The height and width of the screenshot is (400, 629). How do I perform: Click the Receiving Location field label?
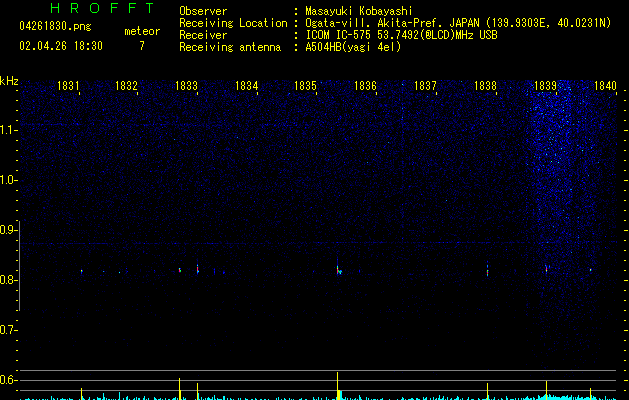point(233,23)
